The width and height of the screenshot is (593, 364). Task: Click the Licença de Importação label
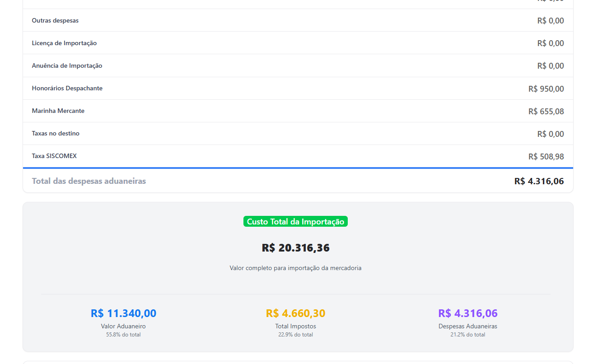[64, 43]
